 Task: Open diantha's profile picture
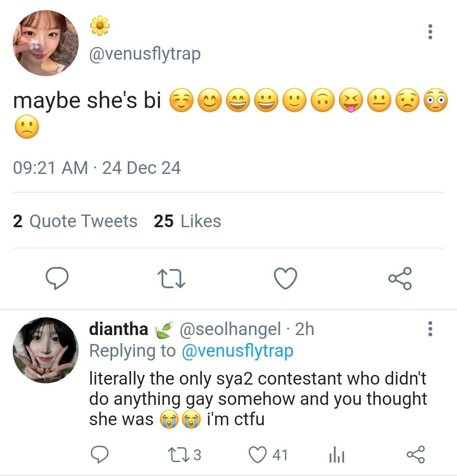pos(46,350)
